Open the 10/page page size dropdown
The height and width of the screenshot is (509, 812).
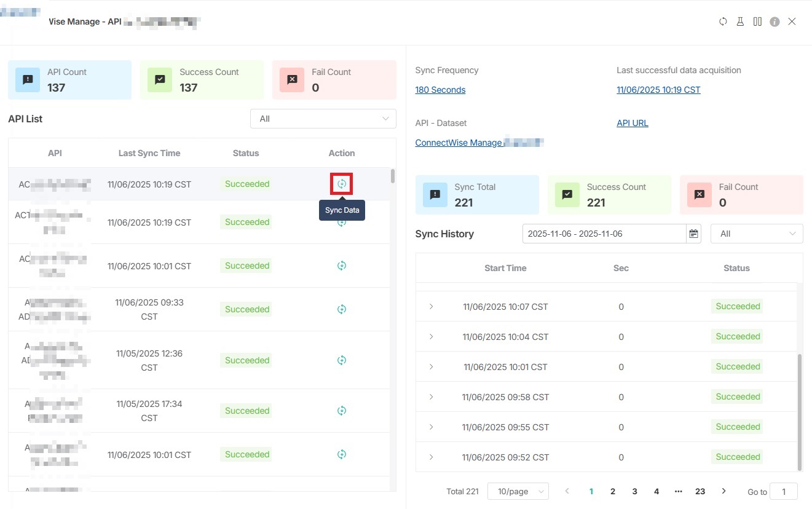pos(518,491)
